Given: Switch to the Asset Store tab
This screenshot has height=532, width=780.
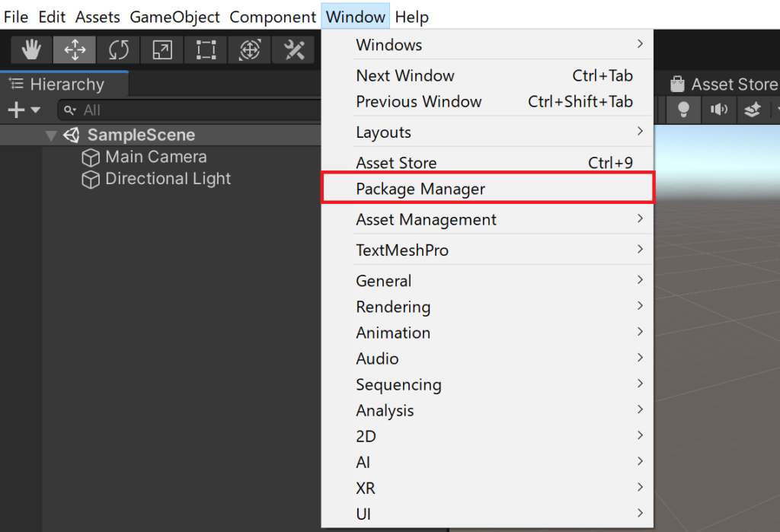Looking at the screenshot, I should (731, 84).
